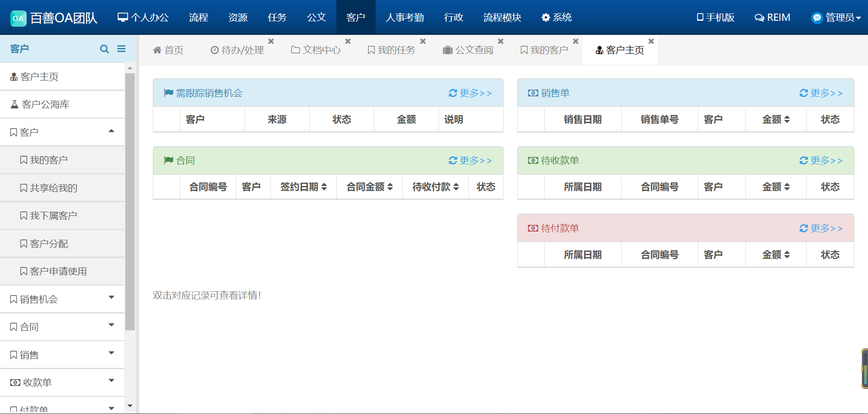This screenshot has width=868, height=414.
Task: Open the 系统 gear settings menu
Action: tap(557, 18)
